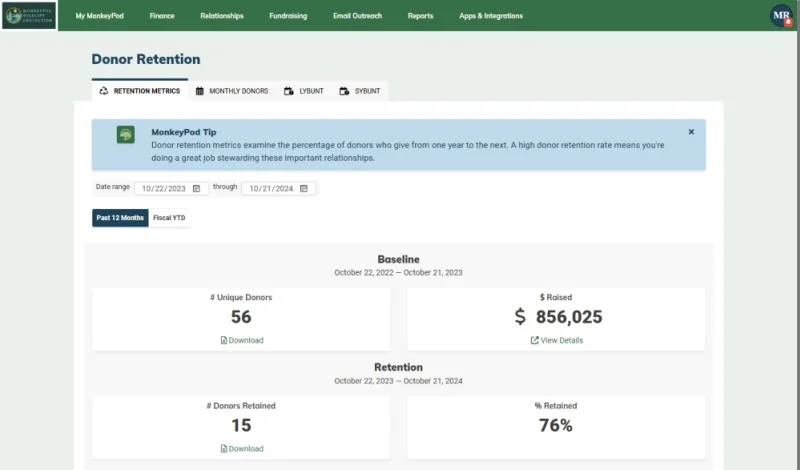Viewport: 800px width, 470px height.
Task: Select the Past 12 Months range
Action: point(120,218)
